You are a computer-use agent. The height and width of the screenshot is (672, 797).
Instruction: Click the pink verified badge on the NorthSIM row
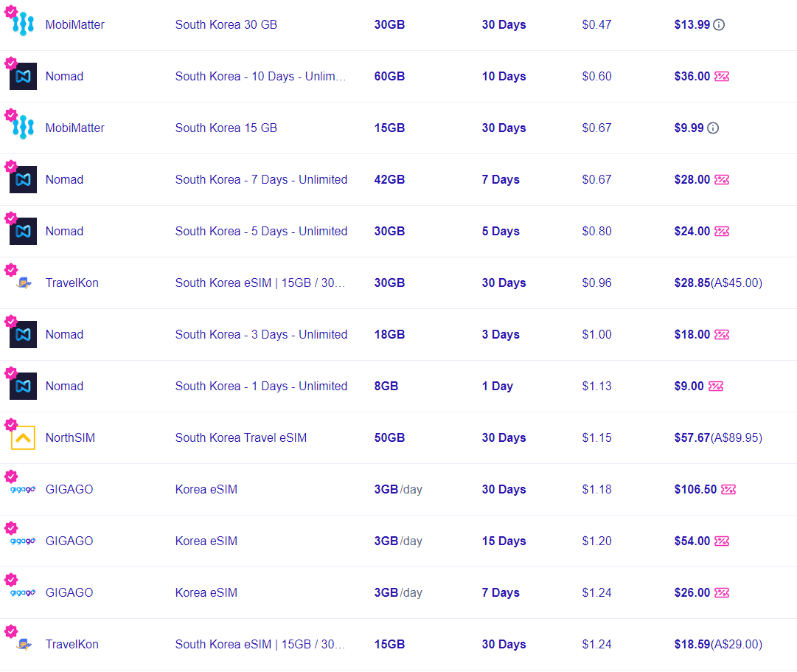coord(10,425)
